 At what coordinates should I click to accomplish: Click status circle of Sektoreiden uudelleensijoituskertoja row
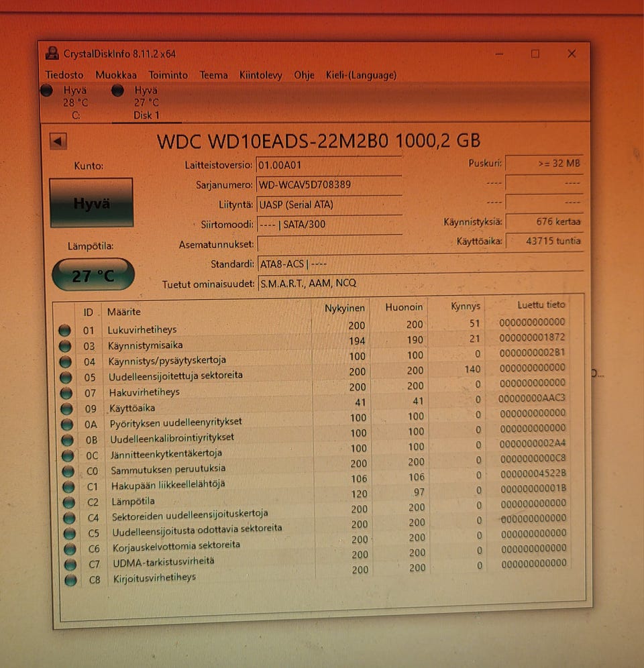(69, 518)
